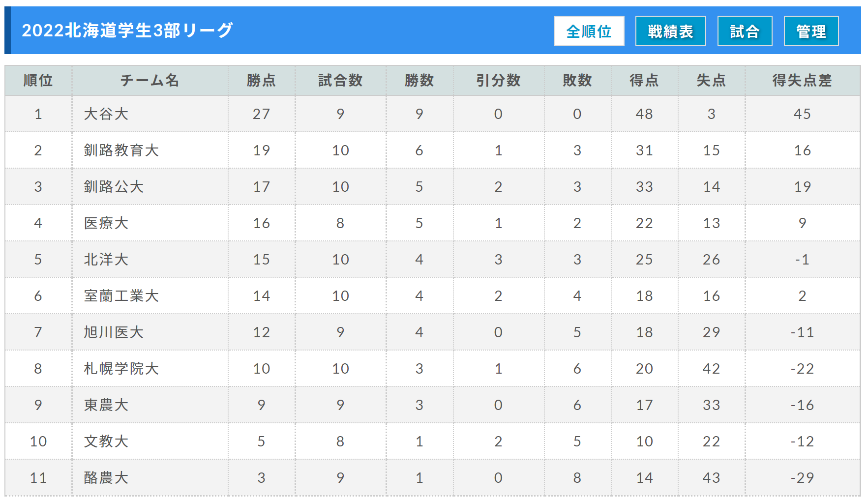Click the 室蘭工業大 team name
The width and height of the screenshot is (868, 500).
pos(121,296)
